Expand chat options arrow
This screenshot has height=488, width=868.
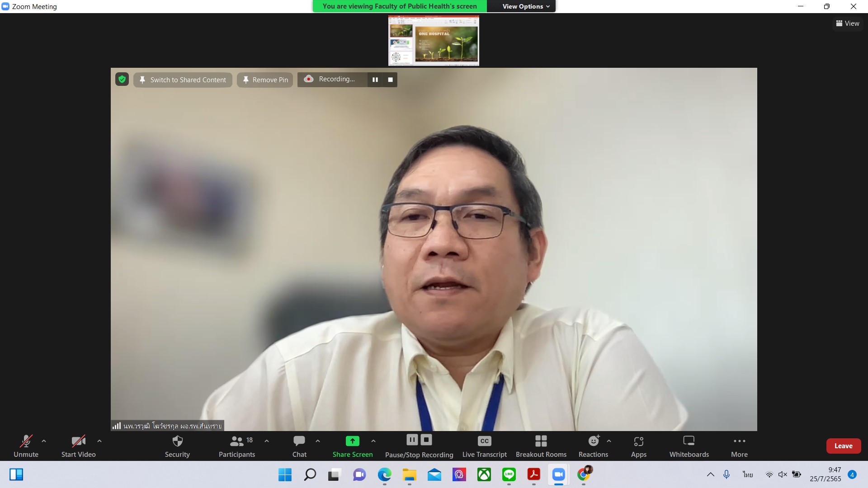[318, 441]
